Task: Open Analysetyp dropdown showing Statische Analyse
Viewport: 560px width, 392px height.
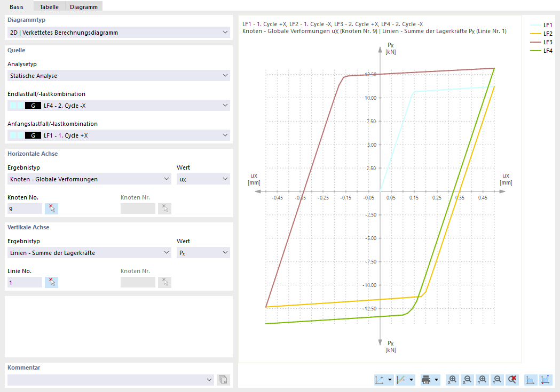Action: click(x=119, y=76)
